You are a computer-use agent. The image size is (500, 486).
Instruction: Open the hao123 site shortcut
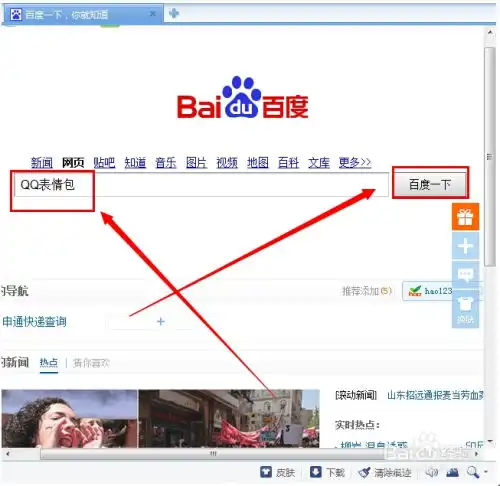click(430, 291)
